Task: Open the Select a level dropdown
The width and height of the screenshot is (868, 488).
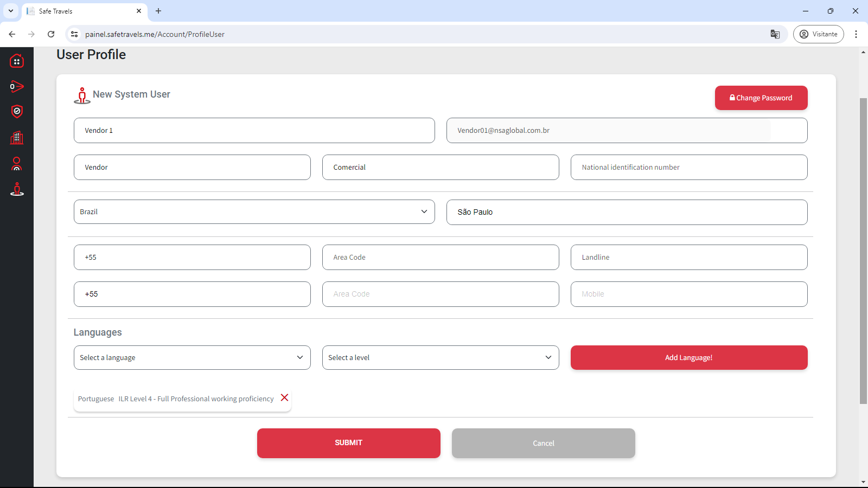Action: [440, 358]
